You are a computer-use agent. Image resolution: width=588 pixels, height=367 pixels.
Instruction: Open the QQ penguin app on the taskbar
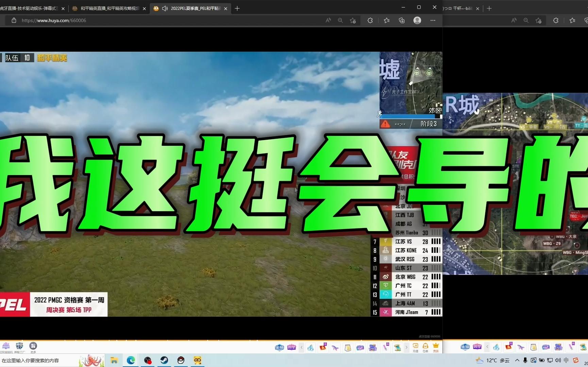pyautogui.click(x=181, y=361)
